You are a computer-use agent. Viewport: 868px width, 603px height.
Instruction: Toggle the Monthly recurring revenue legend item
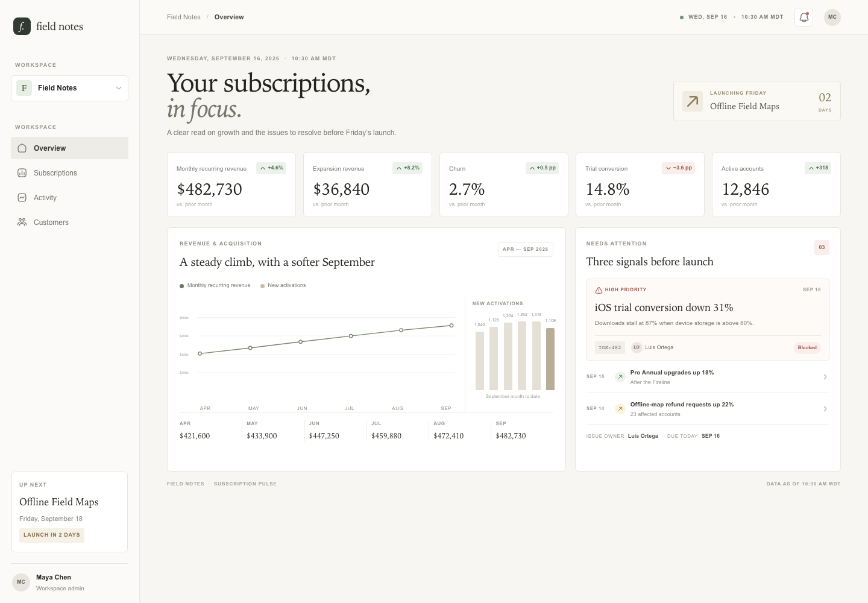(215, 285)
